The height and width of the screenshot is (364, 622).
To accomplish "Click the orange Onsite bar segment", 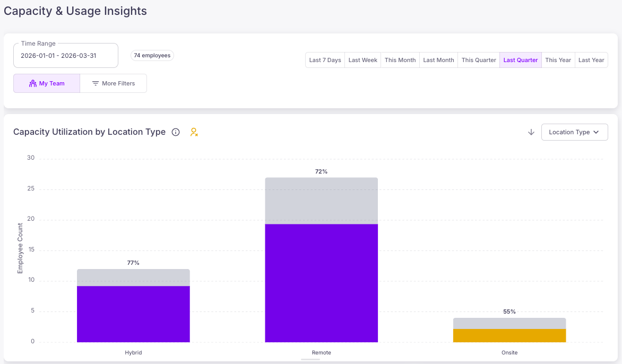I will click(x=509, y=335).
